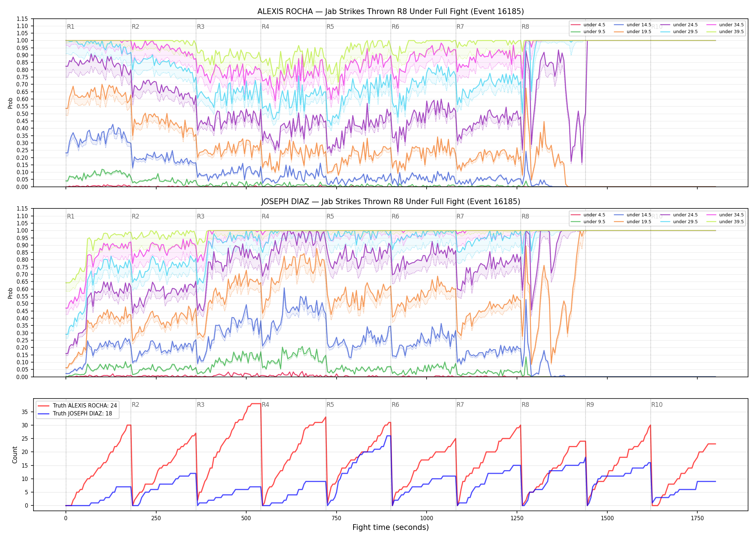756x540 pixels.
Task: Click the R10 round label in Count chart
Action: 657,405
